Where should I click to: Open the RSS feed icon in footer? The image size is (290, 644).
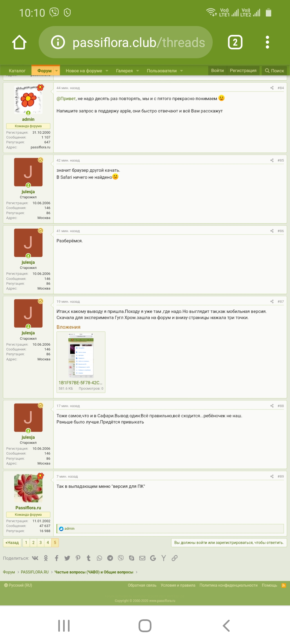click(284, 585)
